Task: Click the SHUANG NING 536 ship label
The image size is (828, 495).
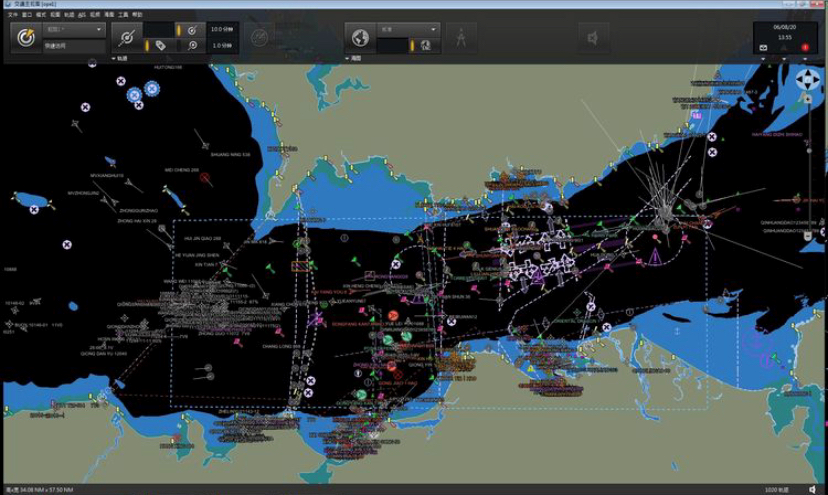Action: (x=230, y=155)
